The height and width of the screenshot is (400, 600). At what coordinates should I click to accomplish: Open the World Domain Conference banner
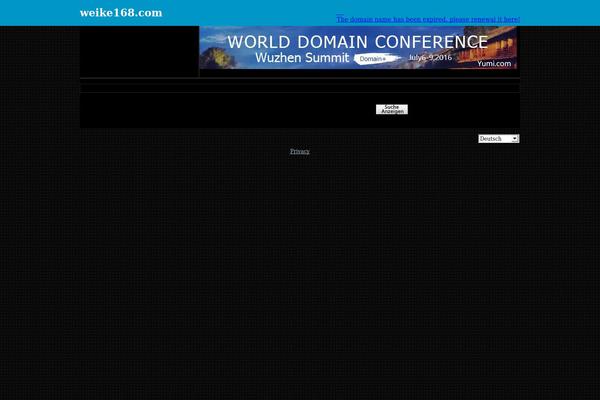[x=358, y=47]
